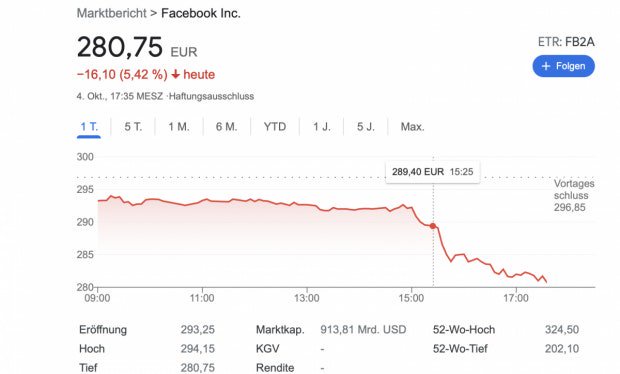The width and height of the screenshot is (620, 374).
Task: Follow the stock with Folgen button
Action: pos(563,66)
